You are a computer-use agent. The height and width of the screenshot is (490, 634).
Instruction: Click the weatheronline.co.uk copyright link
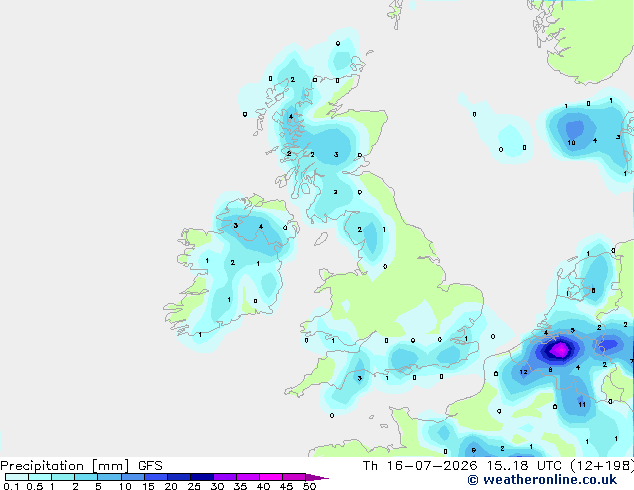542,480
